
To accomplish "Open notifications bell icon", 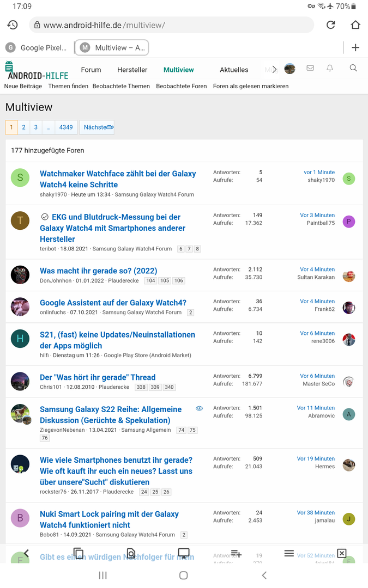I will [x=330, y=68].
